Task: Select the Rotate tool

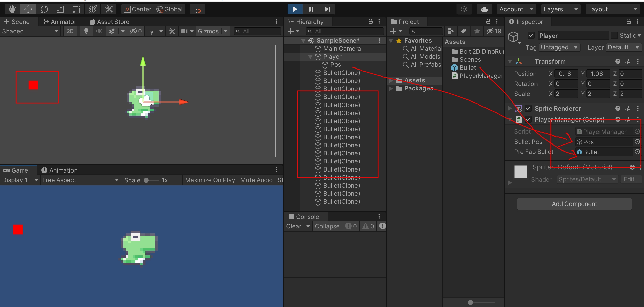Action: pos(44,9)
